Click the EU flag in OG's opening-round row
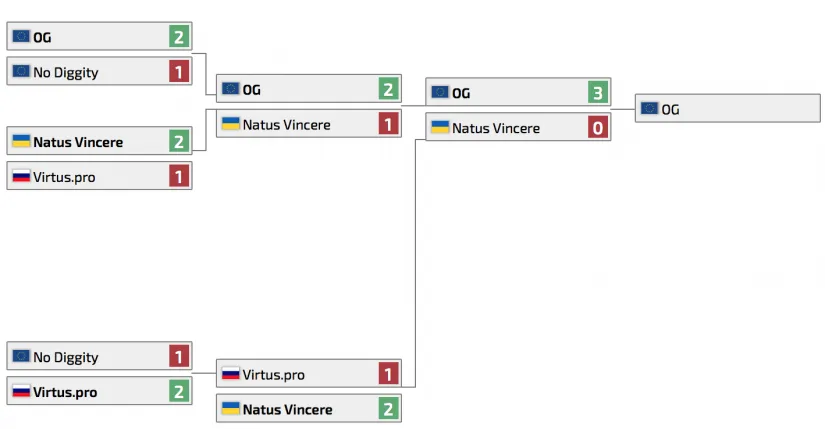The image size is (825, 429). coord(20,37)
